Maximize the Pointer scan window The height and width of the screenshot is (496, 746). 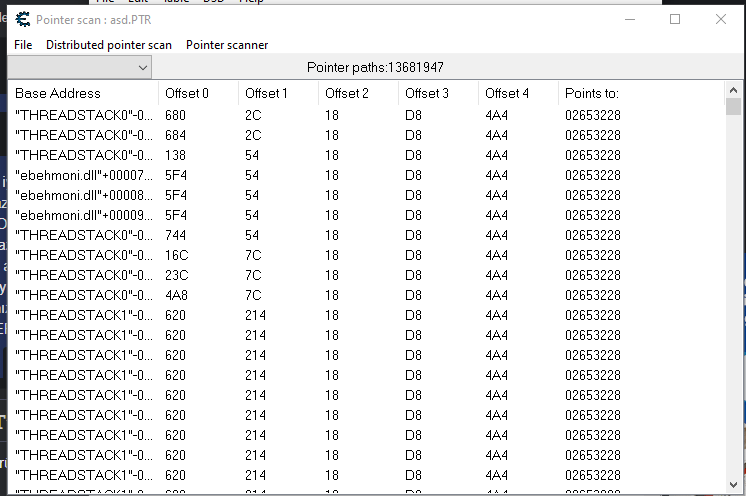(x=675, y=19)
